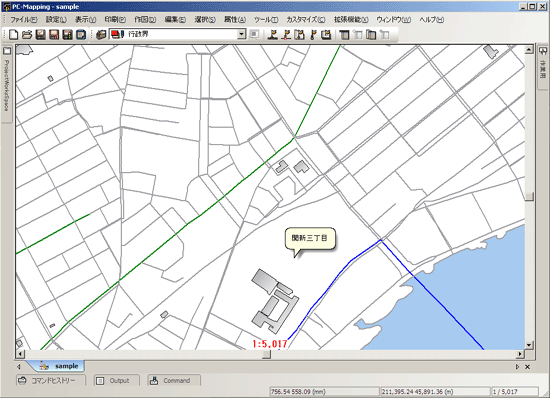The height and width of the screenshot is (398, 550).
Task: Open the 表示(V) menu
Action: tap(86, 20)
